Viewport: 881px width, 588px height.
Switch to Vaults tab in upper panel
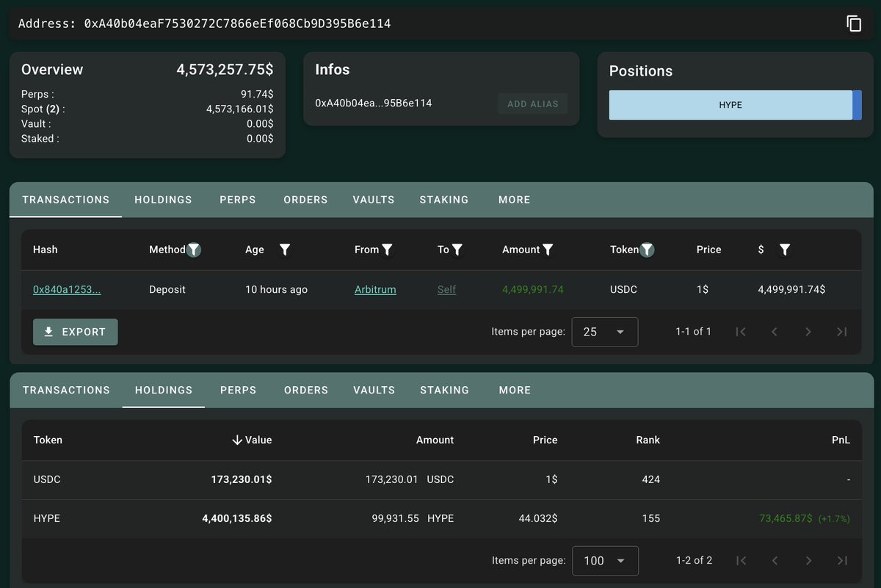(x=374, y=200)
